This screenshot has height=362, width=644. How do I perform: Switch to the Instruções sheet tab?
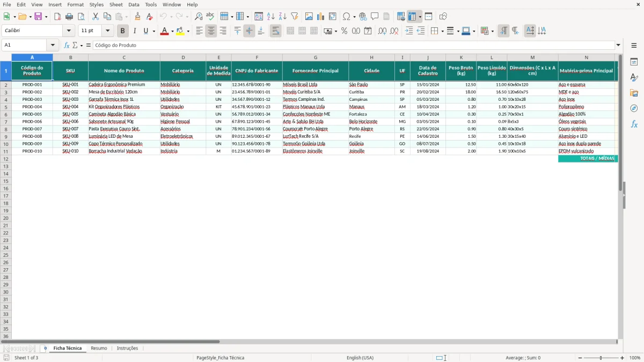127,349
